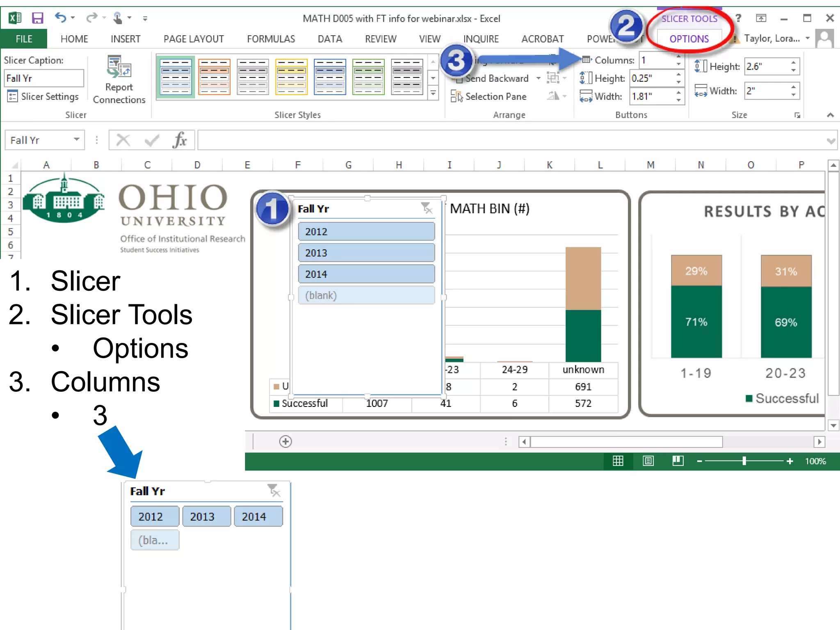Viewport: 840px width, 630px height.
Task: Click the horizontal scrollbar right arrow
Action: (x=819, y=442)
